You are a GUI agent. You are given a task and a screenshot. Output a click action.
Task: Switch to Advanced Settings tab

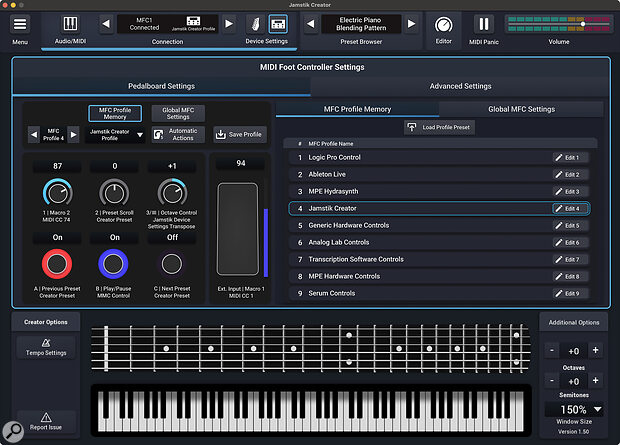coord(460,86)
